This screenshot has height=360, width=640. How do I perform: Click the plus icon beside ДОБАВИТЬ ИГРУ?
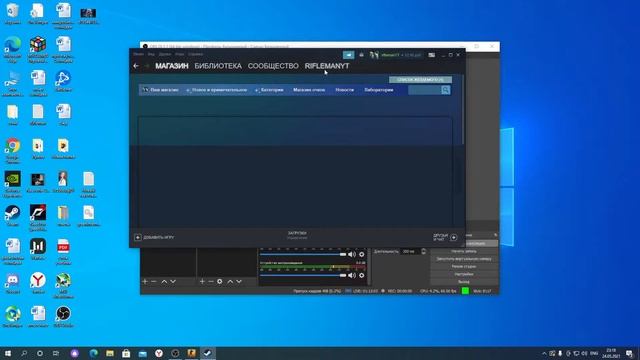coord(138,237)
